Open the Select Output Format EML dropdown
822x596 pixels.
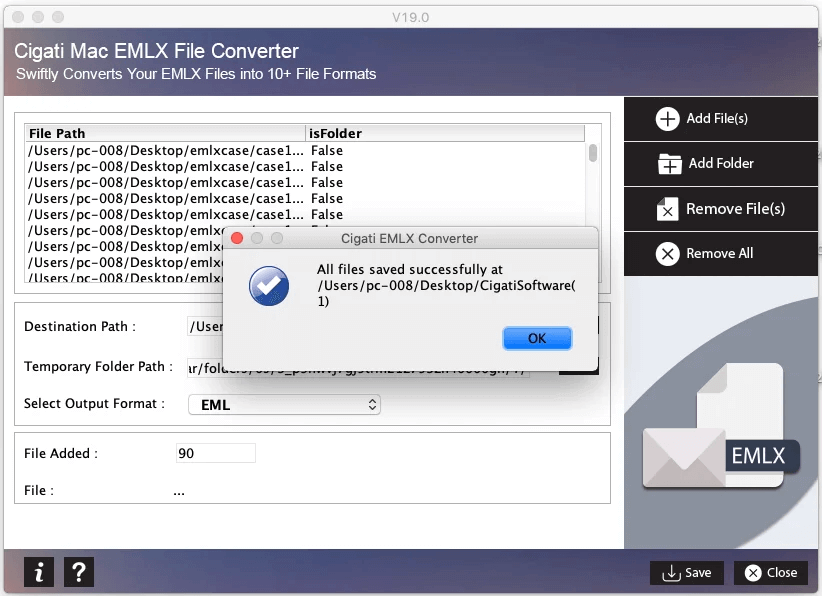[x=284, y=405]
